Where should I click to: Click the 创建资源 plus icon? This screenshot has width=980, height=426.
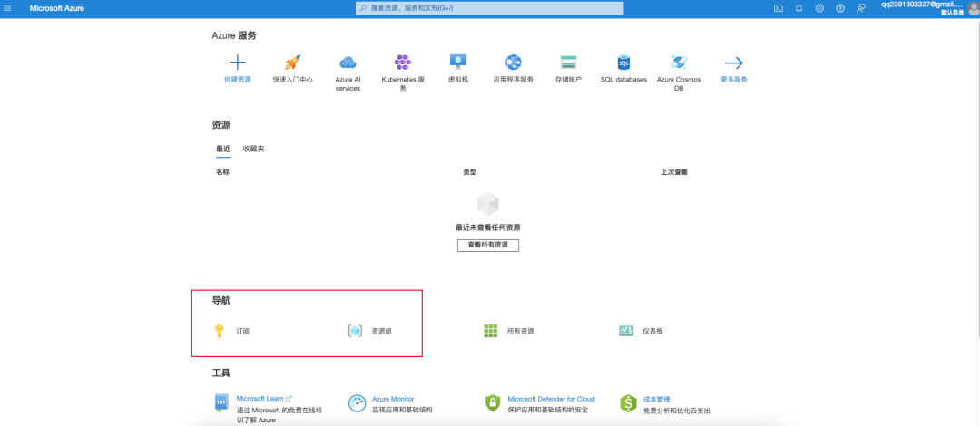(x=238, y=63)
